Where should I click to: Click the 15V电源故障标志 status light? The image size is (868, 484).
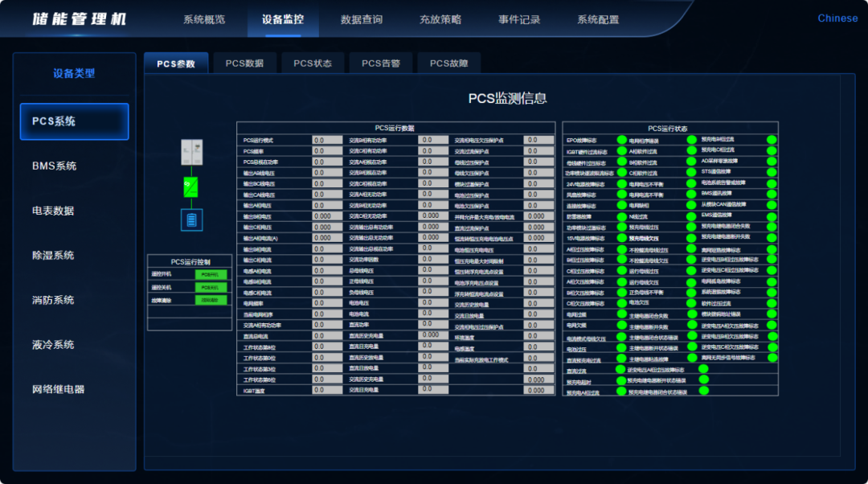621,237
